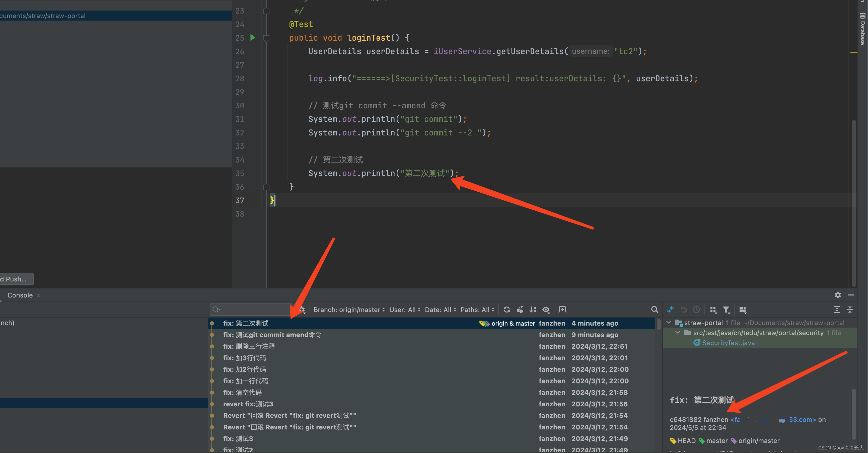
Task: Toggle the comment fold marker on line 23
Action: [x=266, y=11]
